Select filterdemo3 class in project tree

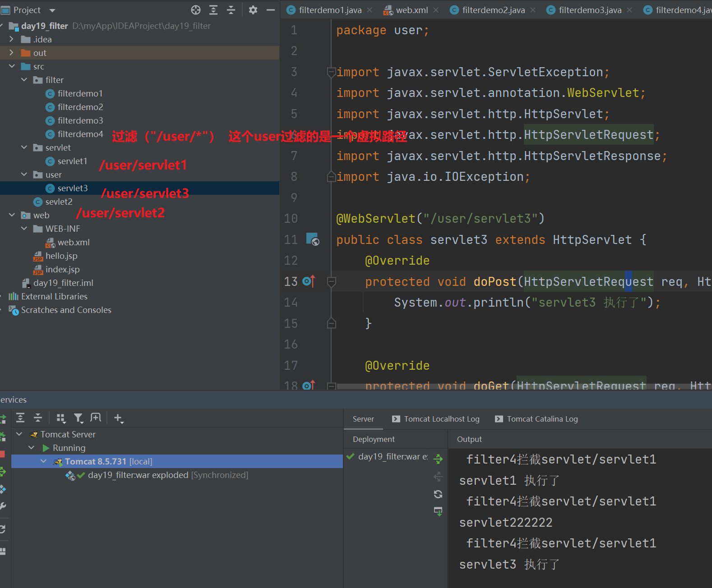pyautogui.click(x=80, y=120)
